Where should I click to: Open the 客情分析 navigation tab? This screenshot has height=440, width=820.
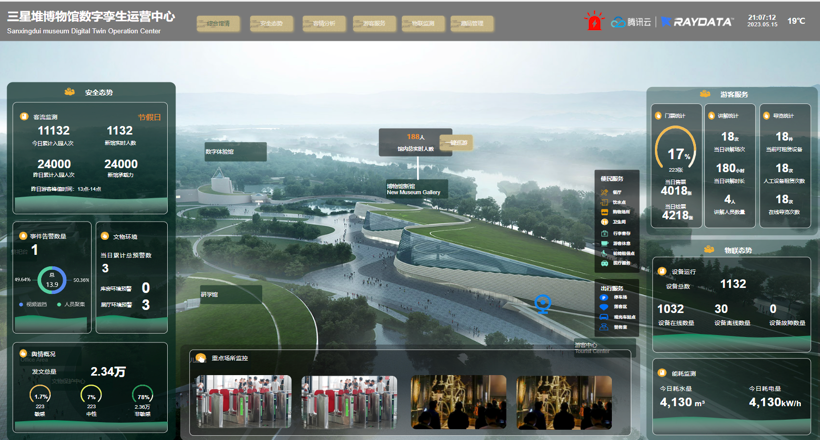click(324, 24)
